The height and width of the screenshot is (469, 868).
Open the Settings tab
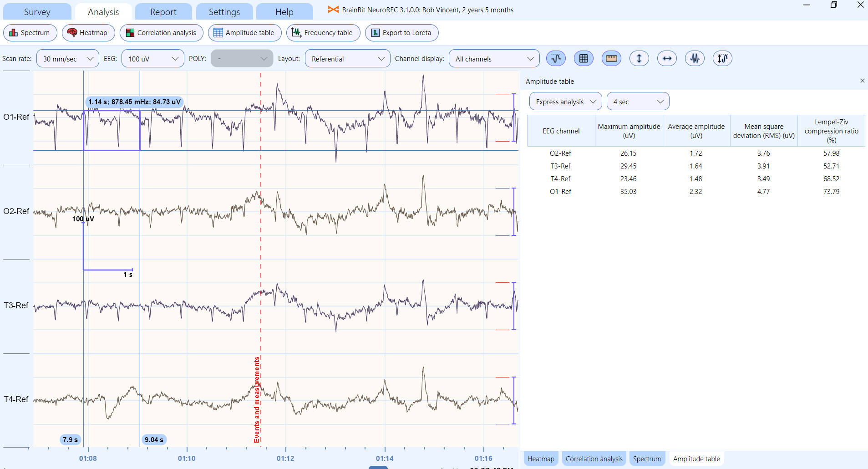pyautogui.click(x=224, y=12)
